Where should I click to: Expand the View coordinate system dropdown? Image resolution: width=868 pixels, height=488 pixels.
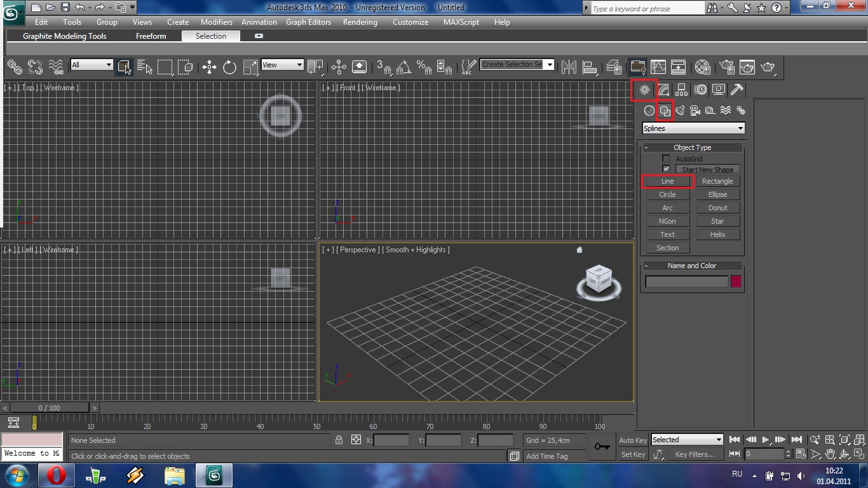283,65
